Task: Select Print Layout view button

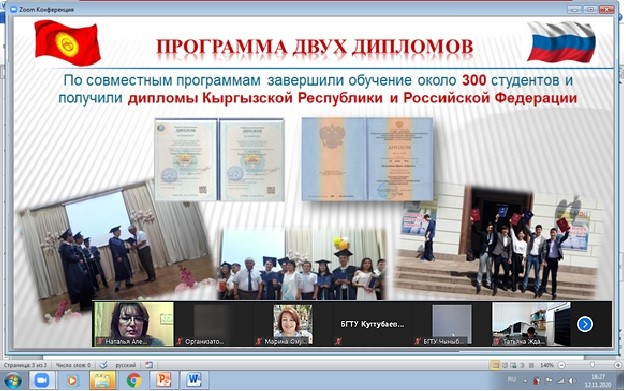Action: point(495,365)
